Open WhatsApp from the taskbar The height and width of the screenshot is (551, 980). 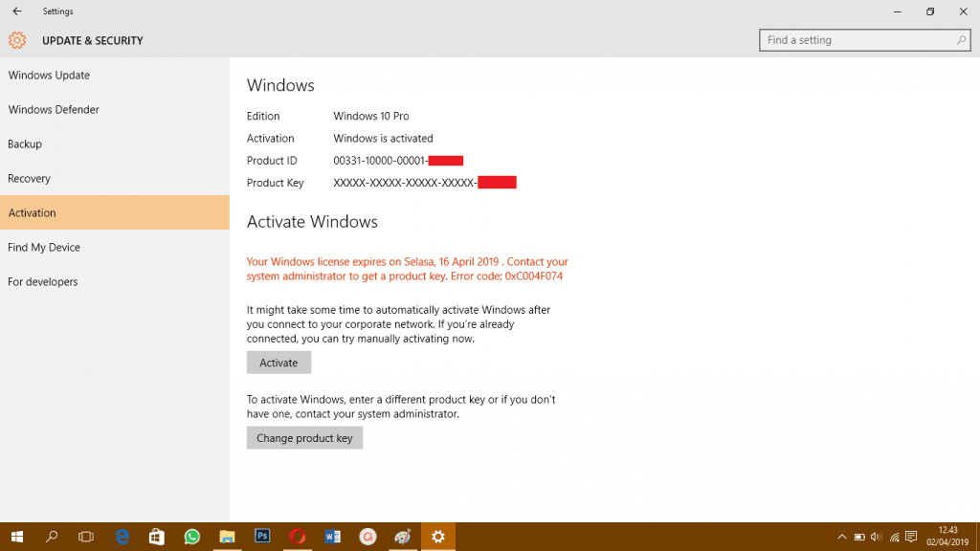(191, 537)
